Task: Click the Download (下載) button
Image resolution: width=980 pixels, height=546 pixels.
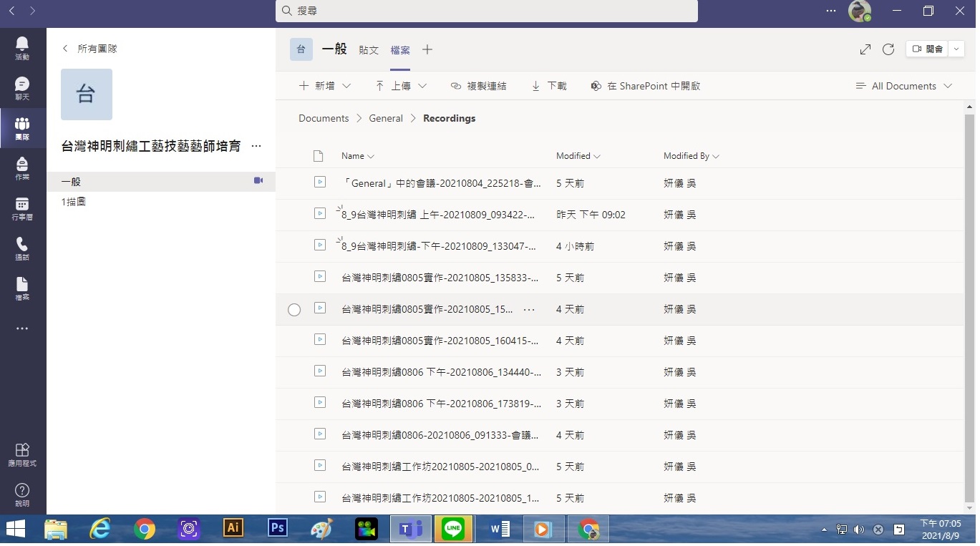Action: click(x=549, y=86)
